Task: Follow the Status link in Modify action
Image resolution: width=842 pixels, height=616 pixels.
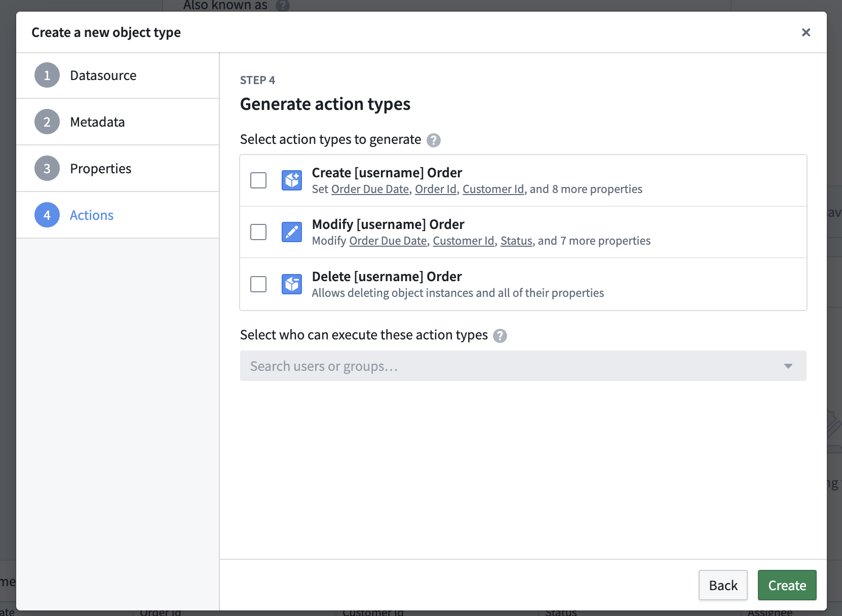Action: 516,241
